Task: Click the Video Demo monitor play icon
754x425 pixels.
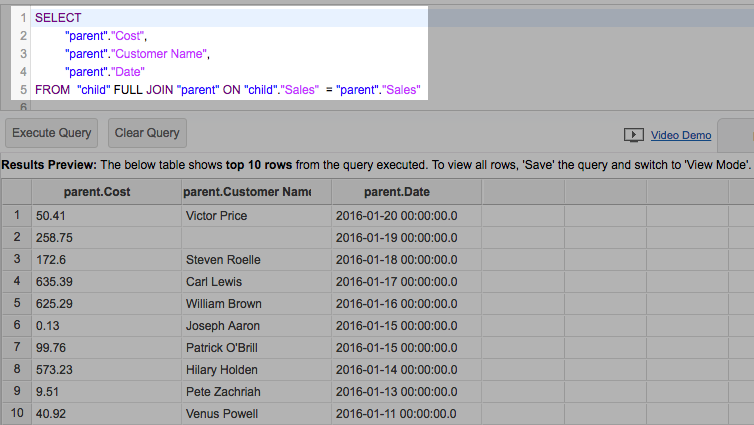Action: 633,135
